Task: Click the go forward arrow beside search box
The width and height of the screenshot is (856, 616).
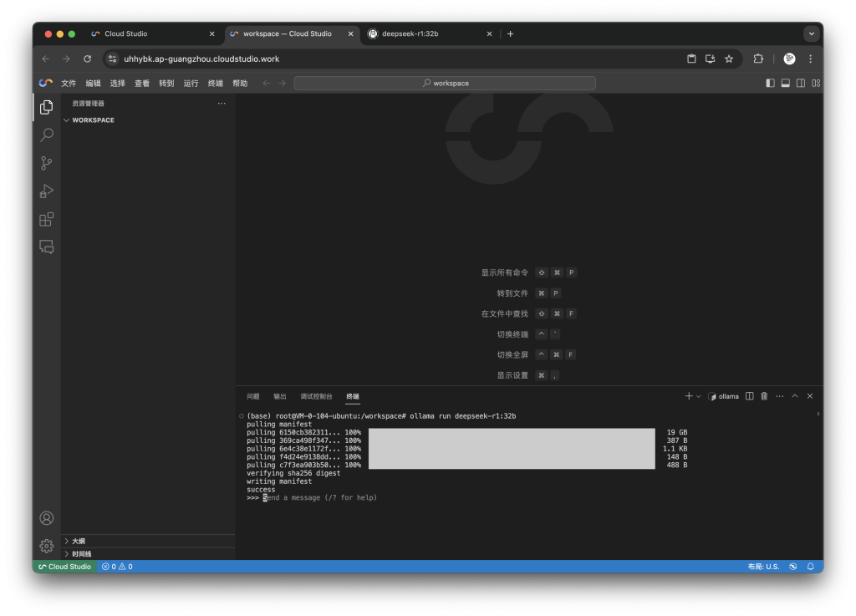Action: (x=282, y=83)
